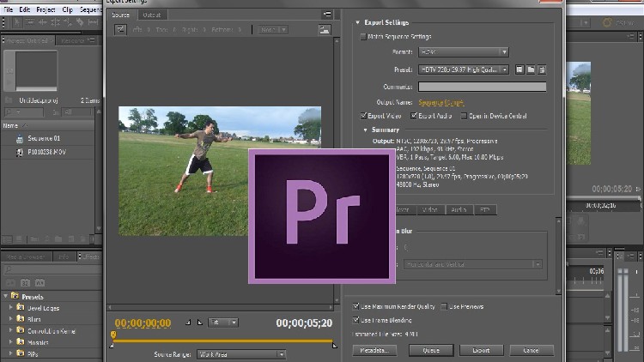644x362 pixels.
Task: Toggle Use Maximum Render Quality checkbox
Action: click(x=355, y=306)
